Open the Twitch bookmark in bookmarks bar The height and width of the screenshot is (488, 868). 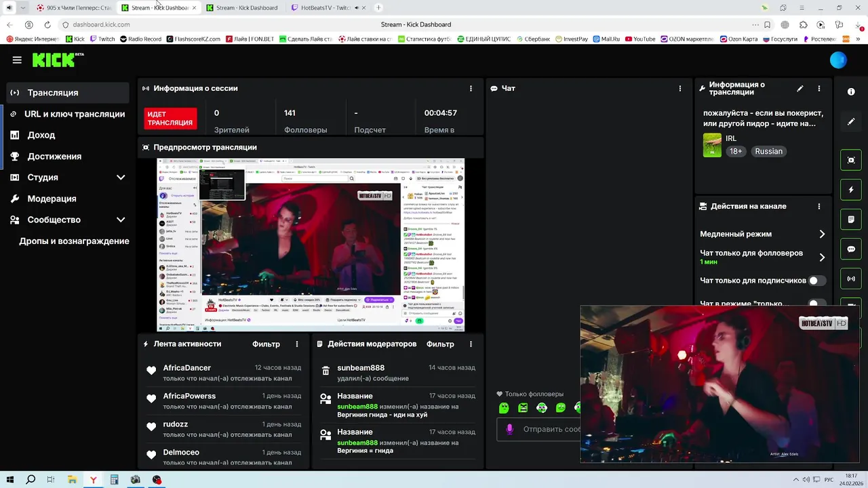(102, 39)
